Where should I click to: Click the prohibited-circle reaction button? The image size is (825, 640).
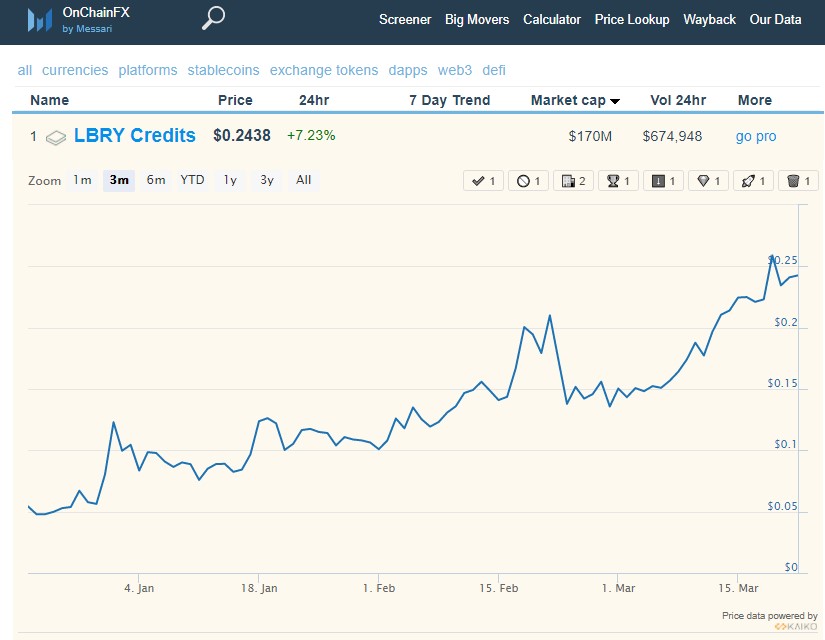tap(528, 181)
